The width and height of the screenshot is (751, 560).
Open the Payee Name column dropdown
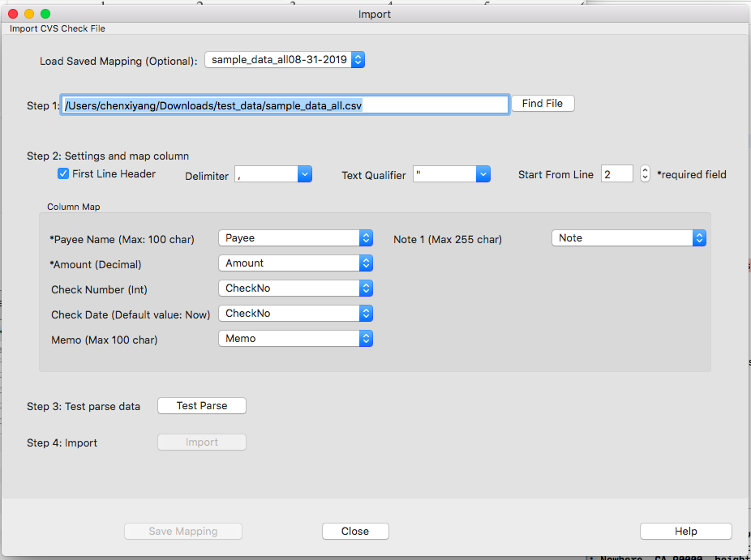click(295, 238)
